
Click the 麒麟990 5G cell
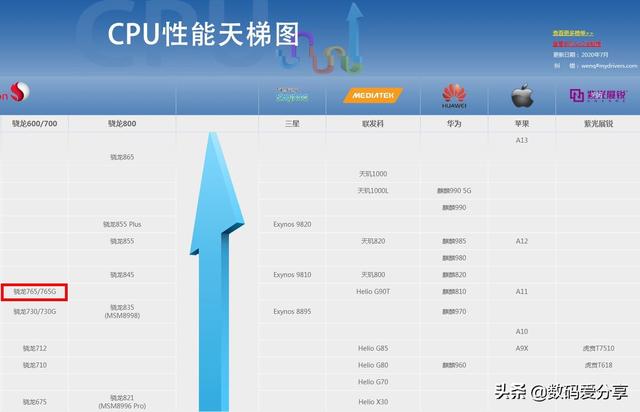pos(454,190)
